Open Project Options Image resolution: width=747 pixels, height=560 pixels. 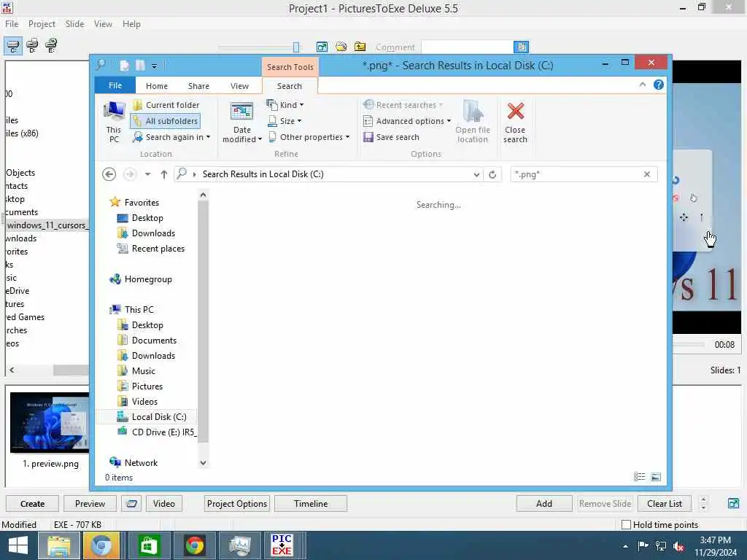click(237, 503)
